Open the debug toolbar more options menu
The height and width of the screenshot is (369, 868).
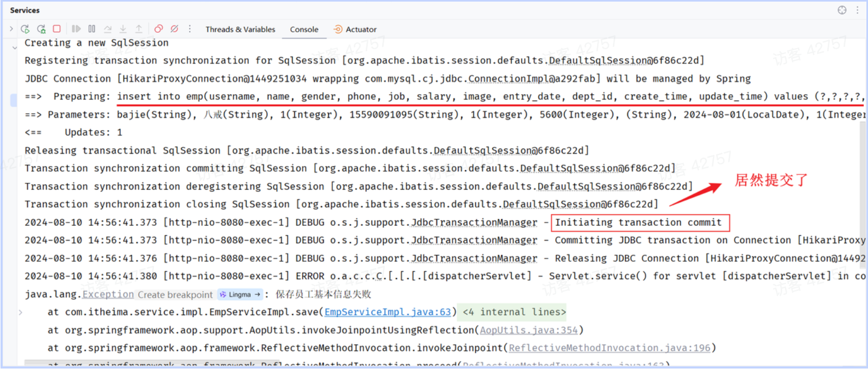tap(189, 29)
